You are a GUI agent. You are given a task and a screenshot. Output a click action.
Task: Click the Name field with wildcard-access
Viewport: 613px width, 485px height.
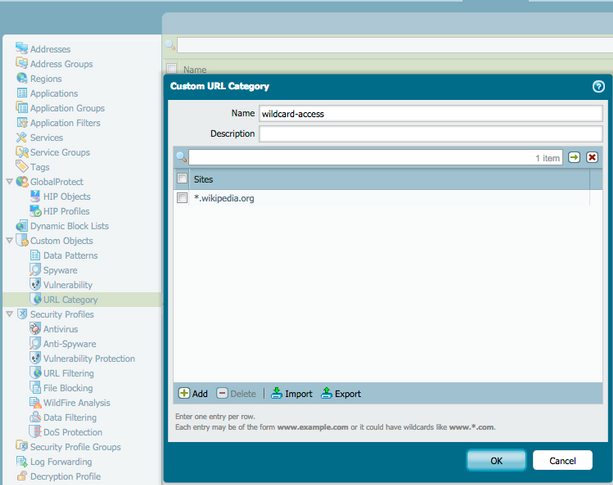[x=430, y=114]
